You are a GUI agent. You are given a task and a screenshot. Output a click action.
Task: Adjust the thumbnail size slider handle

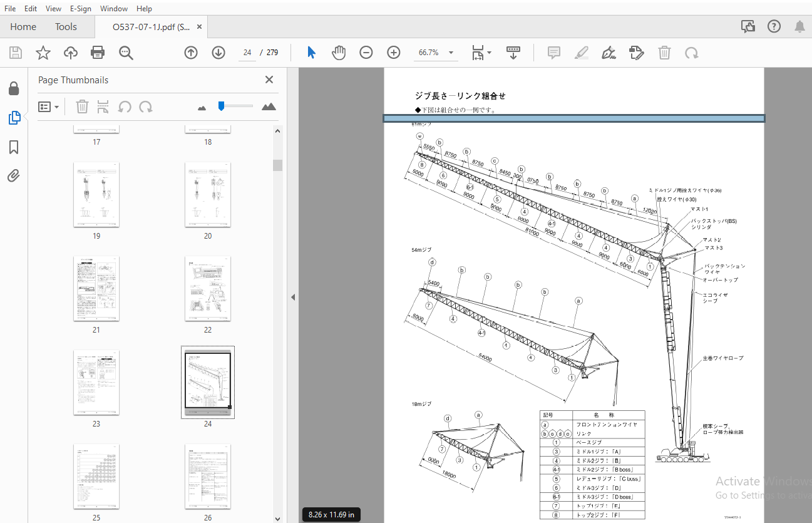tap(221, 106)
